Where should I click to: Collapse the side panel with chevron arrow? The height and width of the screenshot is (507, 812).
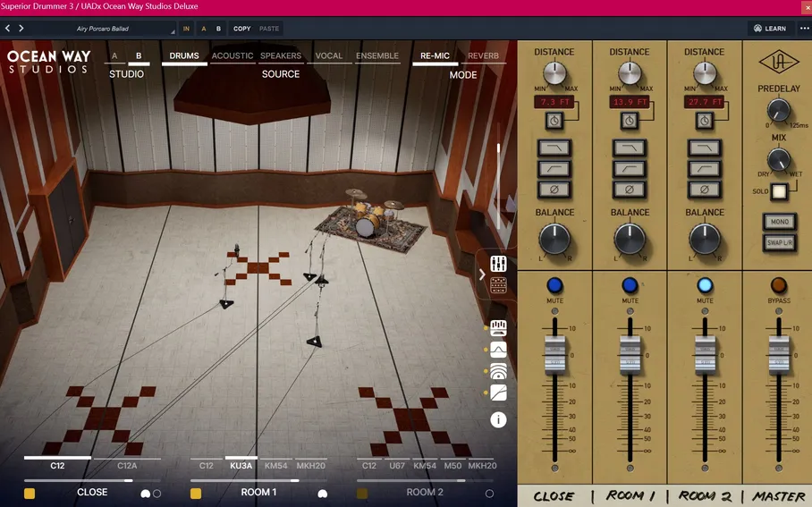482,275
